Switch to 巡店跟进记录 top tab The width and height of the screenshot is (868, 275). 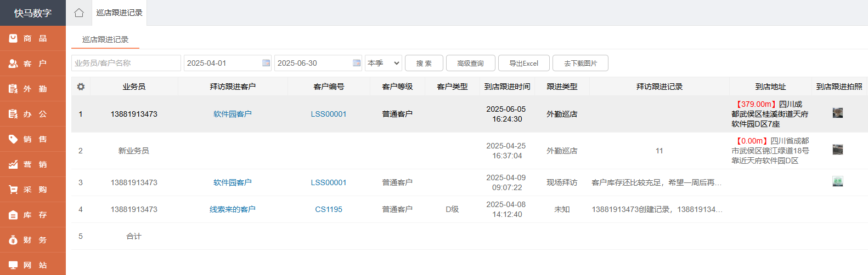[x=119, y=13]
